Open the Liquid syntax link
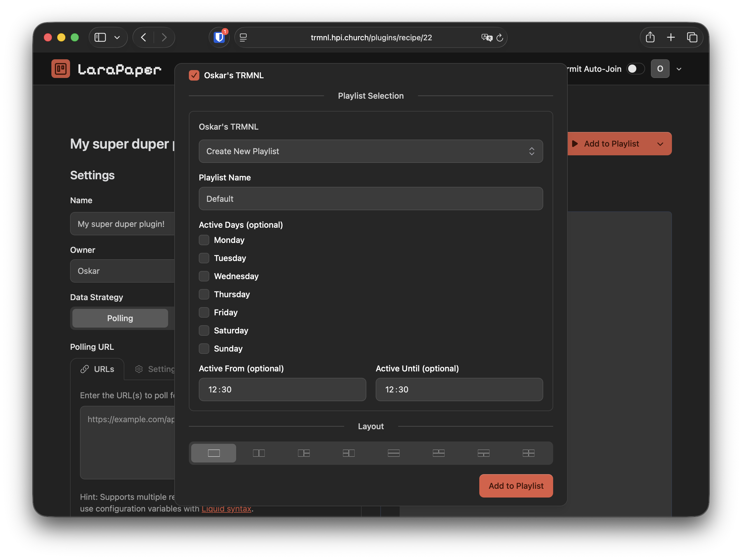The width and height of the screenshot is (742, 560). [227, 509]
